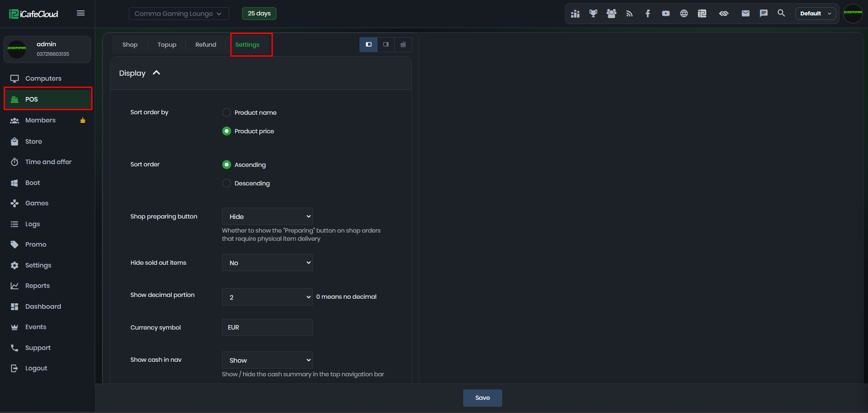Image resolution: width=868 pixels, height=413 pixels.
Task: Toggle the hamburger sidebar menu
Action: pyautogui.click(x=81, y=13)
